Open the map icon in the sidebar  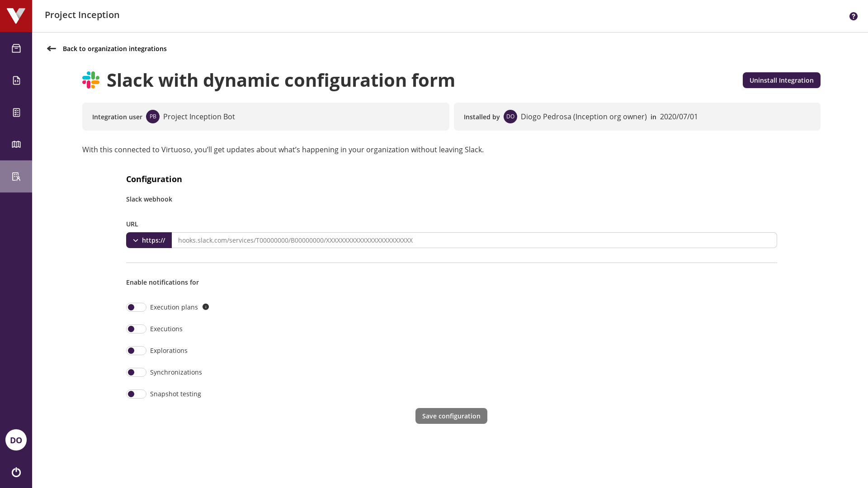tap(16, 144)
